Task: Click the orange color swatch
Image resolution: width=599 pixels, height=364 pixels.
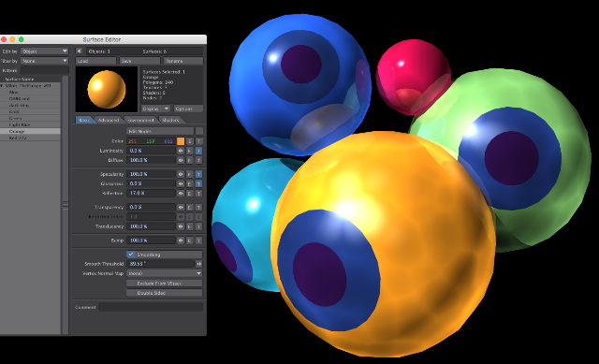Action: coord(181,141)
